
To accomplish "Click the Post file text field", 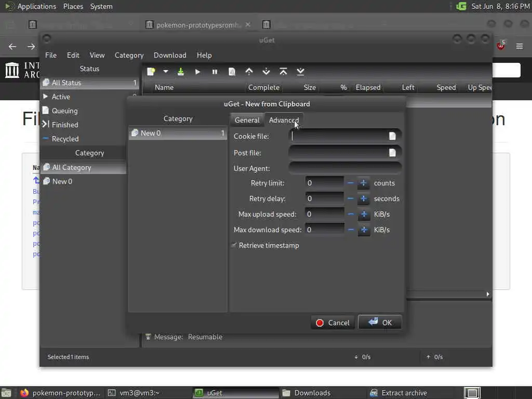I will point(345,153).
